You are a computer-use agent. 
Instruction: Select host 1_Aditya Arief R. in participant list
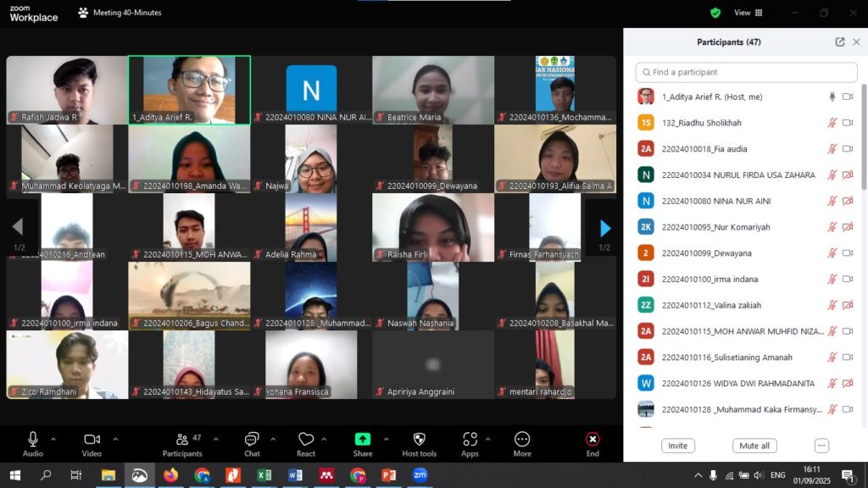(x=746, y=97)
